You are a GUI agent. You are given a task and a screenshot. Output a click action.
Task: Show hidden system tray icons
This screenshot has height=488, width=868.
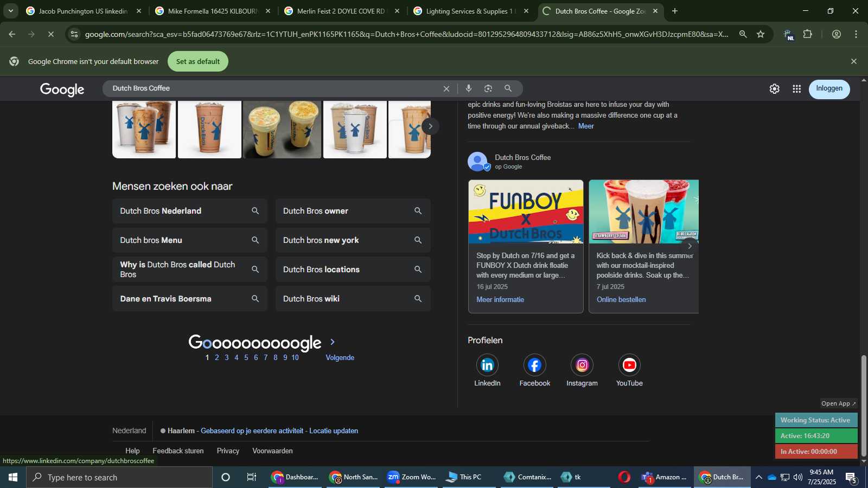point(758,477)
